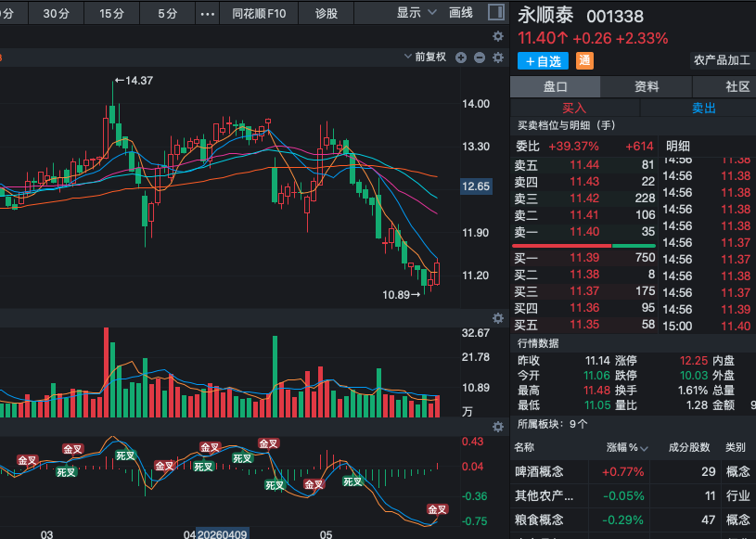Select the 买三 11.37 order row
This screenshot has width=756, height=539.
point(583,291)
